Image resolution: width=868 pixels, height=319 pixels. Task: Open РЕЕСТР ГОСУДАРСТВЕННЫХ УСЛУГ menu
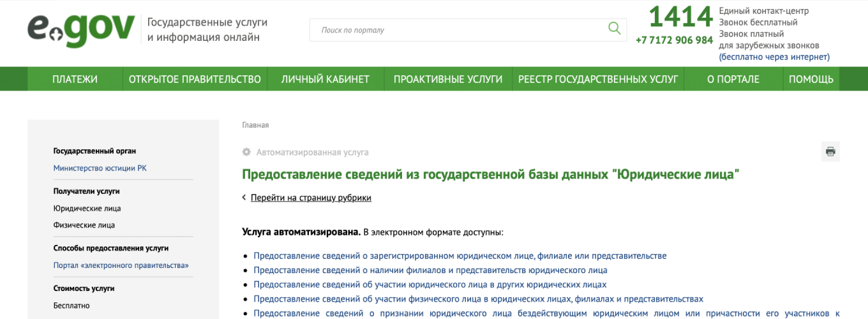point(598,79)
